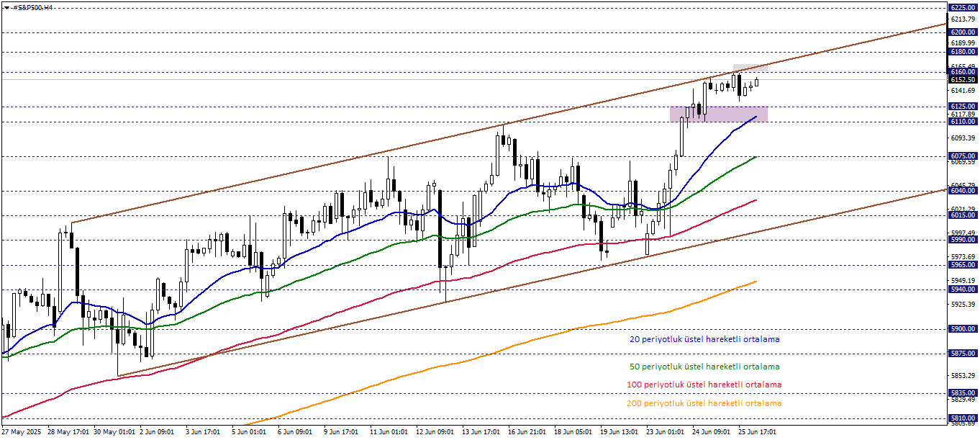Click the 5 Jun 01:01 time label

coord(250,433)
